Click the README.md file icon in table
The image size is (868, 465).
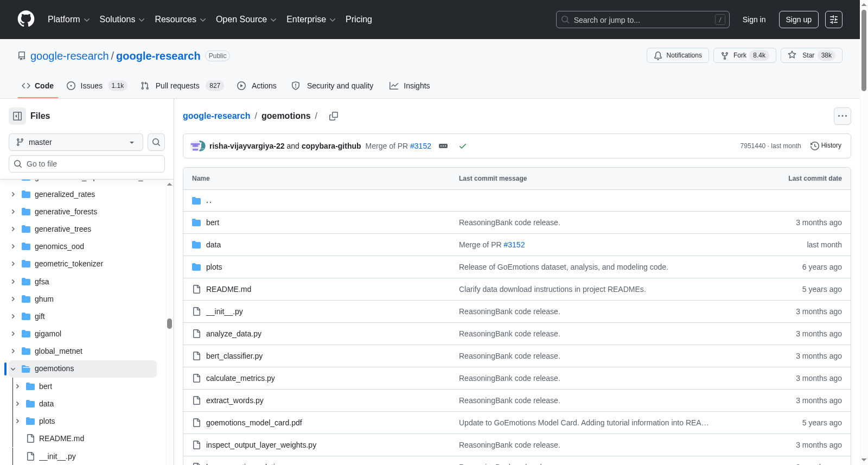pos(196,289)
